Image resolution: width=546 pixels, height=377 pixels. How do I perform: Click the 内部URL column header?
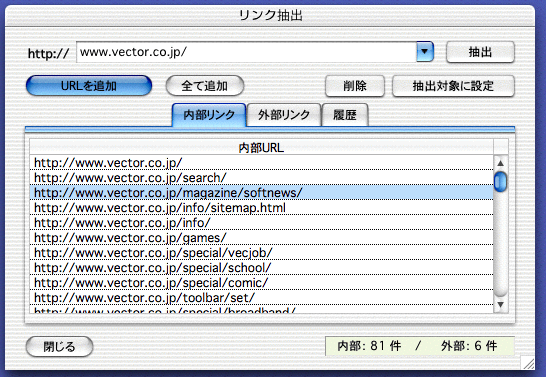pos(261,148)
